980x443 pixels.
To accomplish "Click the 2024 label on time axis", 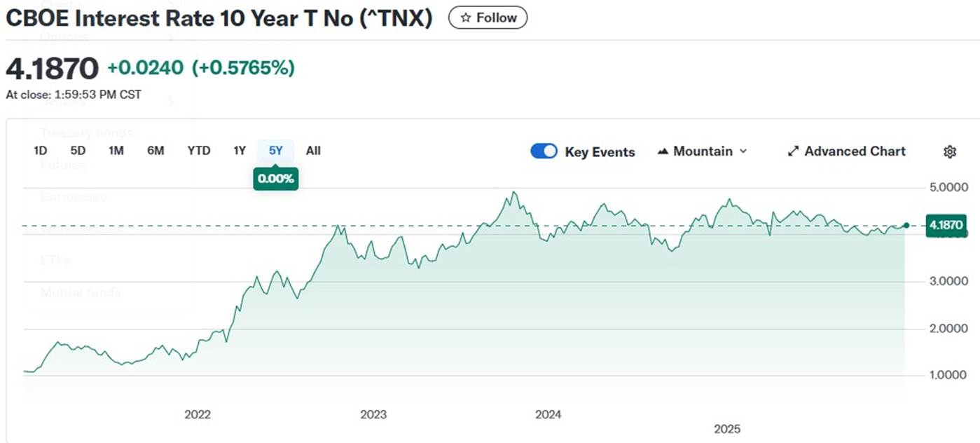I will pyautogui.click(x=548, y=414).
